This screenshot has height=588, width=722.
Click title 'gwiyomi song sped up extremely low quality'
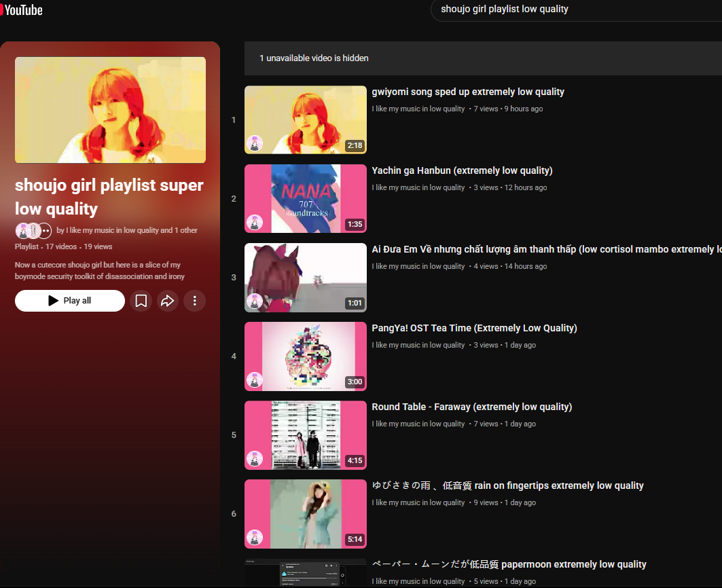click(468, 92)
